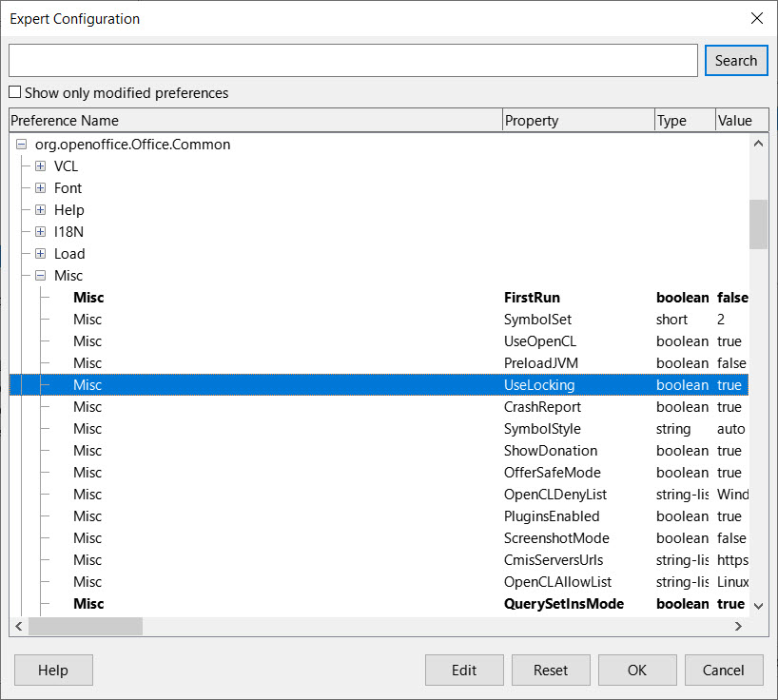The height and width of the screenshot is (700, 778).
Task: Select the OpenCLAllowList preference row
Action: tap(379, 581)
